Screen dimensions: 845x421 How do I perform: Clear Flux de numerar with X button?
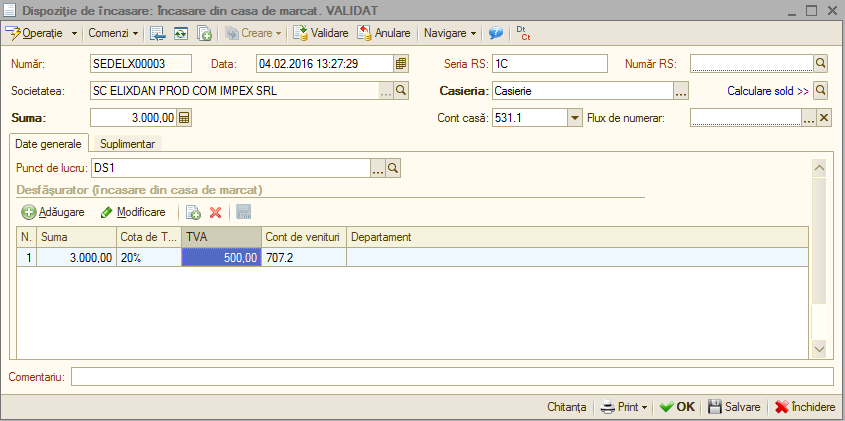[824, 118]
